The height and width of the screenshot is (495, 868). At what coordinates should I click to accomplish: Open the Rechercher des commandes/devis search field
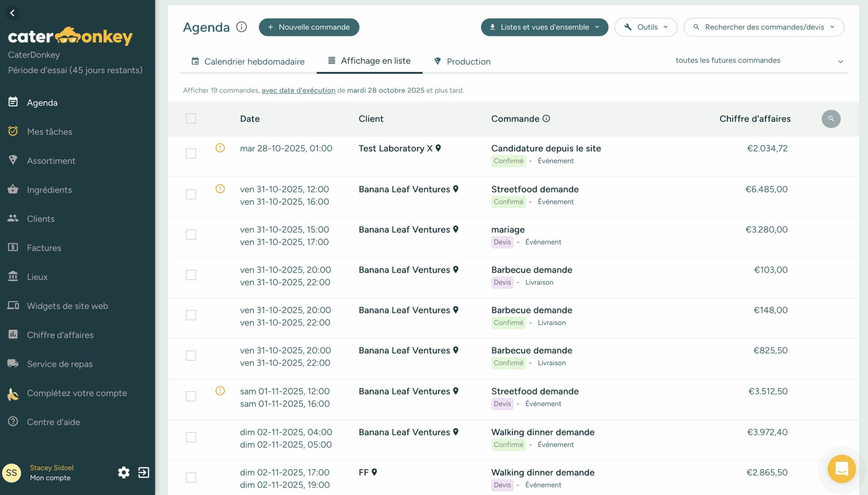[764, 27]
